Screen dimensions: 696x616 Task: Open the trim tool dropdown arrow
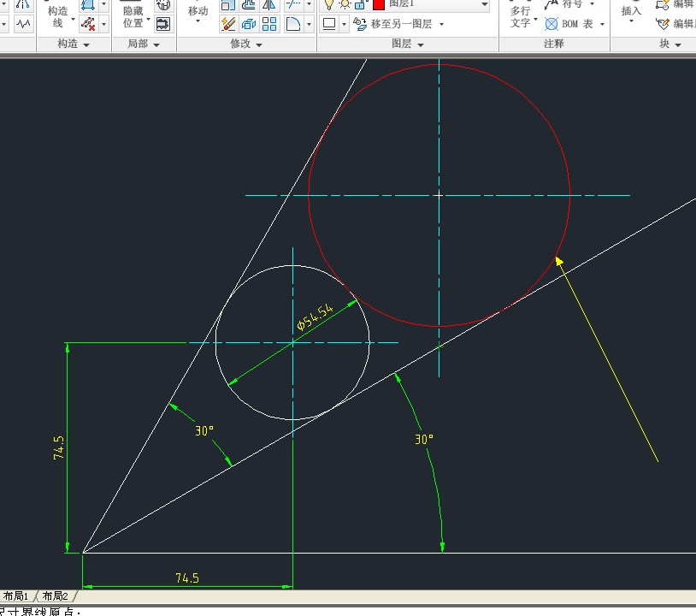(309, 4)
